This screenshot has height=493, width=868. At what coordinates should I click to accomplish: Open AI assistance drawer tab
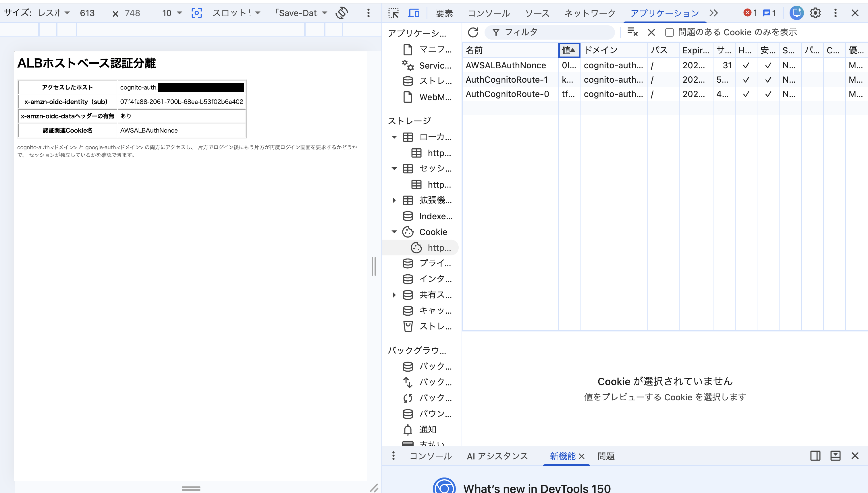[497, 456]
